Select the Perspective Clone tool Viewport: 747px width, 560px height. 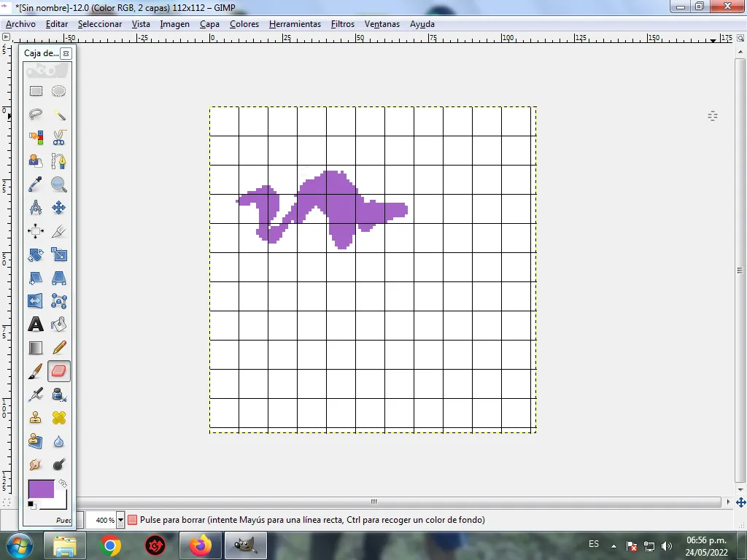point(36,441)
